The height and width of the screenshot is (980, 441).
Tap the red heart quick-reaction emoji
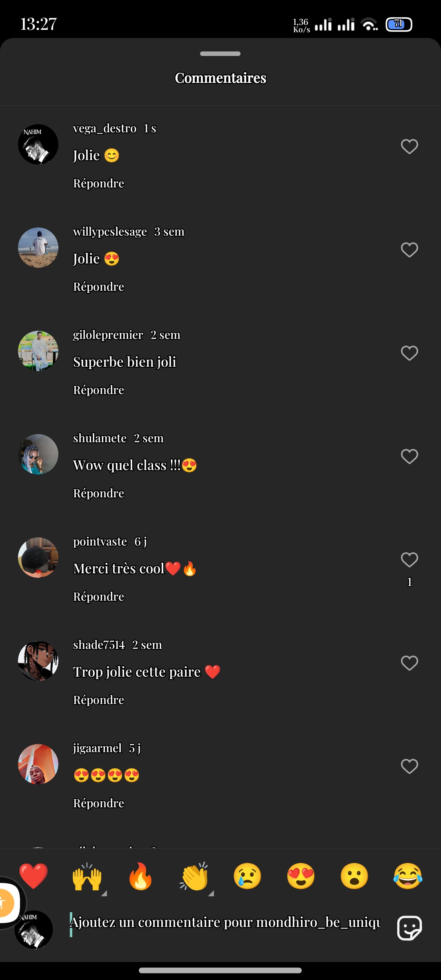pos(33,876)
